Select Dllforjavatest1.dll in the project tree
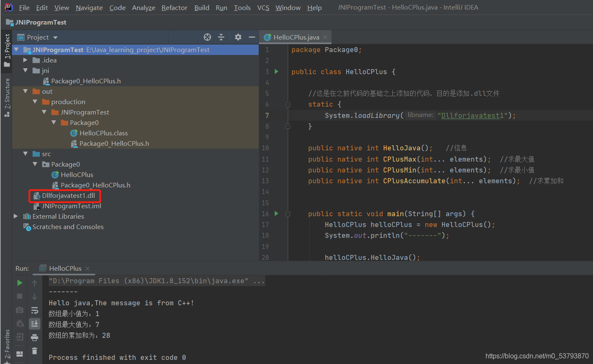Viewport: 593px width, 364px height. [68, 195]
